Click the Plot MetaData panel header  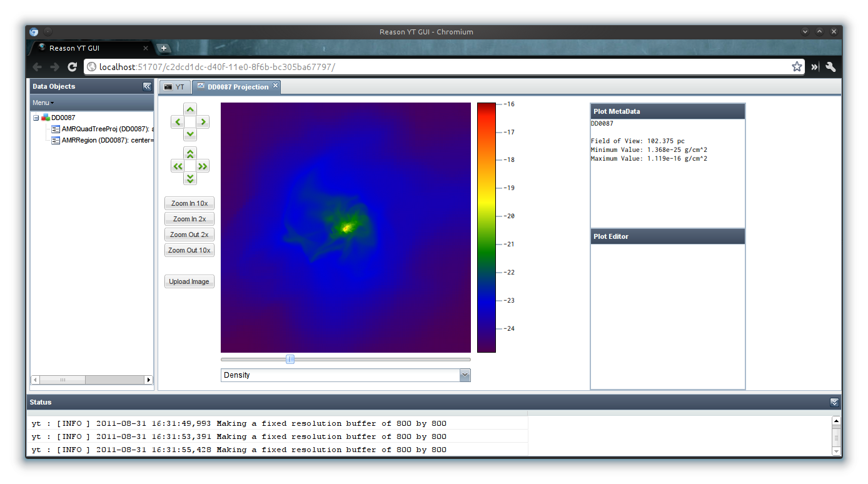point(668,111)
